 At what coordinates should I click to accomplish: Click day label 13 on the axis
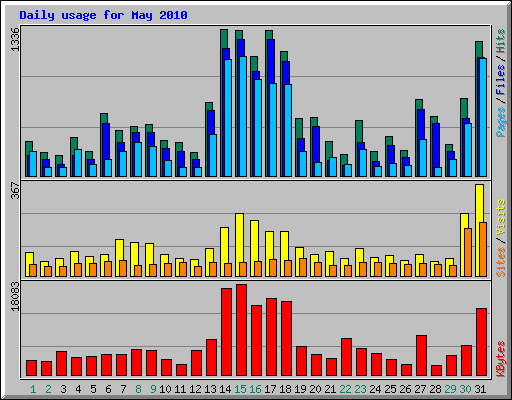coord(210,389)
